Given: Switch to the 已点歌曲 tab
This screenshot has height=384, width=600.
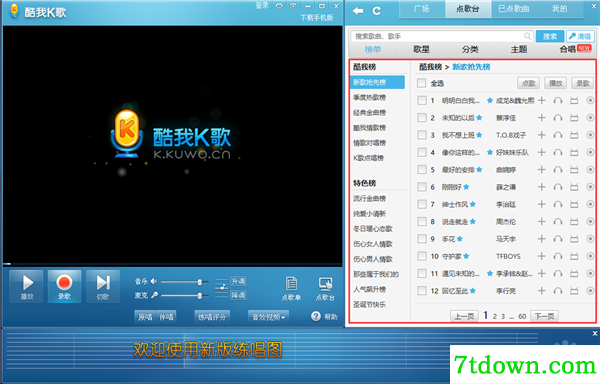Looking at the screenshot, I should [x=514, y=9].
